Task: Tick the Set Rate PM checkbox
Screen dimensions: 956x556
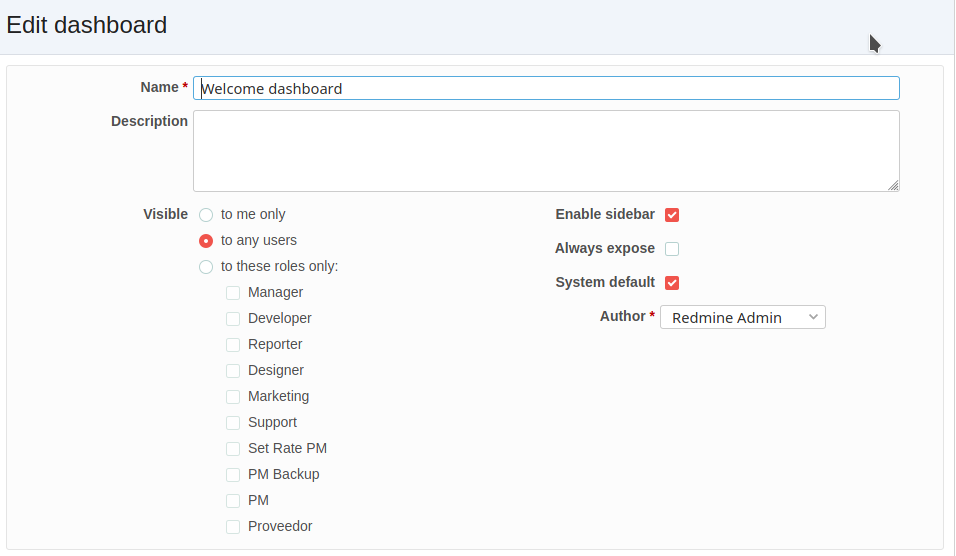Action: coord(233,449)
